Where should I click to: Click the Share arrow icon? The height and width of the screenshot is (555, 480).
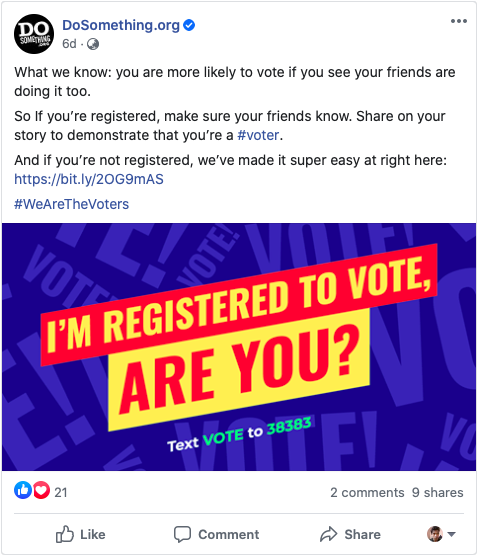328,534
